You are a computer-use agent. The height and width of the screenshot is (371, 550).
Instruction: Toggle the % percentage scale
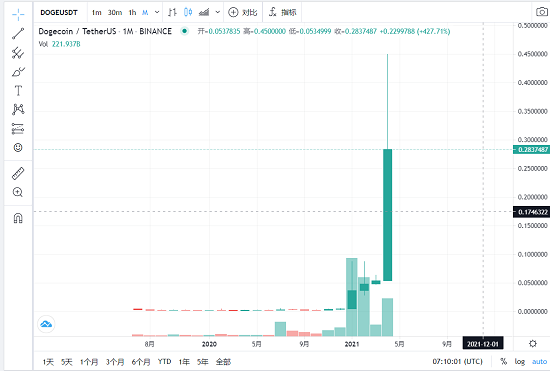(x=504, y=362)
